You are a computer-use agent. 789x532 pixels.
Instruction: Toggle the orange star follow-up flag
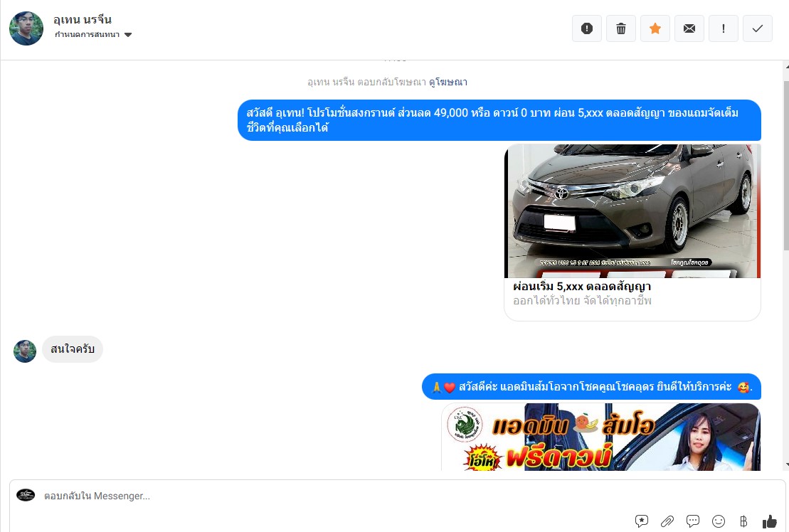(x=655, y=28)
